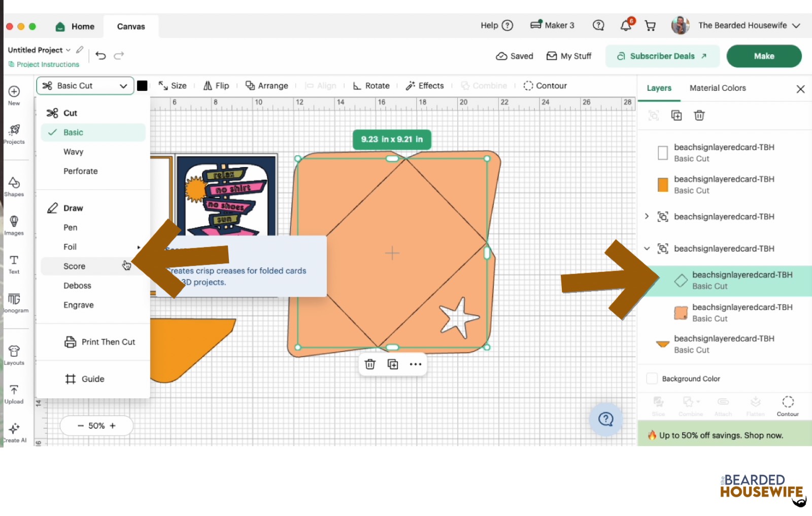This screenshot has width=812, height=516.
Task: Open the Help menu
Action: point(497,25)
